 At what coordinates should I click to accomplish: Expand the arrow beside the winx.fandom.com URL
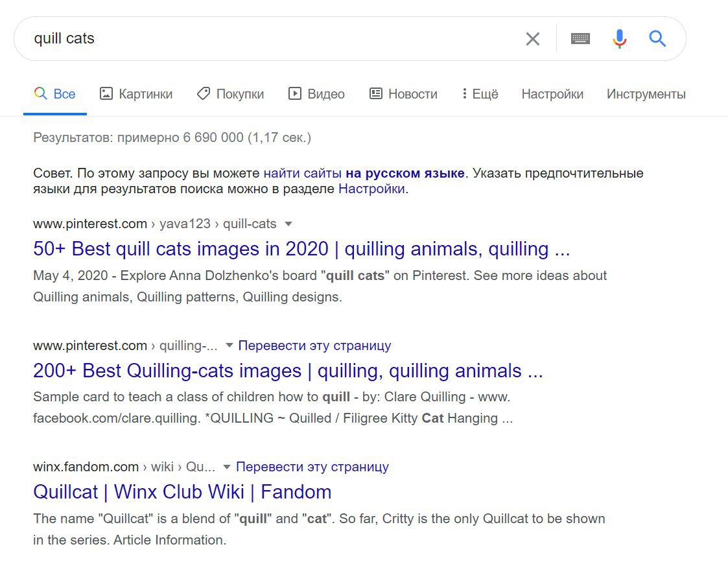click(x=227, y=467)
